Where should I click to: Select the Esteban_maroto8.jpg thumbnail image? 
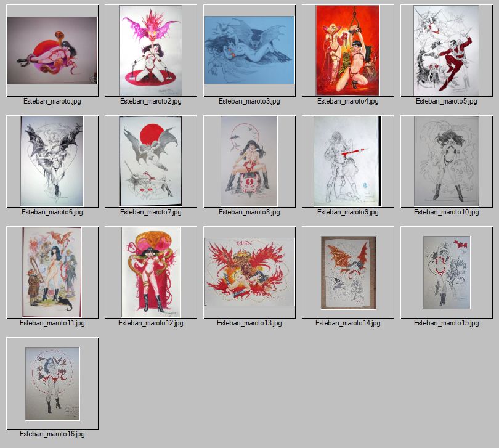(249, 161)
